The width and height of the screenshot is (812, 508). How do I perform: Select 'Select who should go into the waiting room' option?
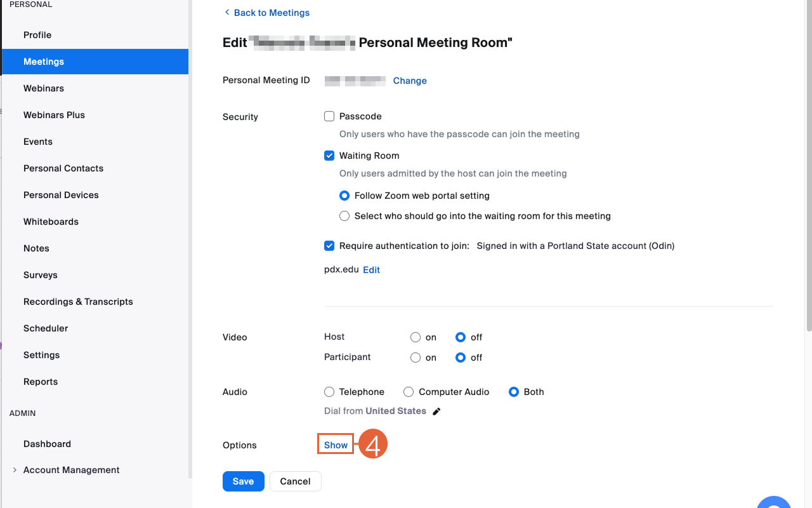(344, 216)
